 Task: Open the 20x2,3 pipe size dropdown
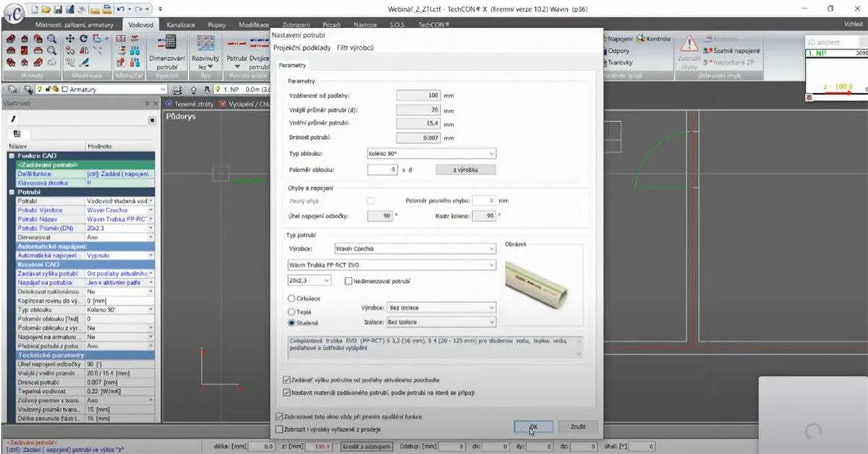(x=309, y=280)
